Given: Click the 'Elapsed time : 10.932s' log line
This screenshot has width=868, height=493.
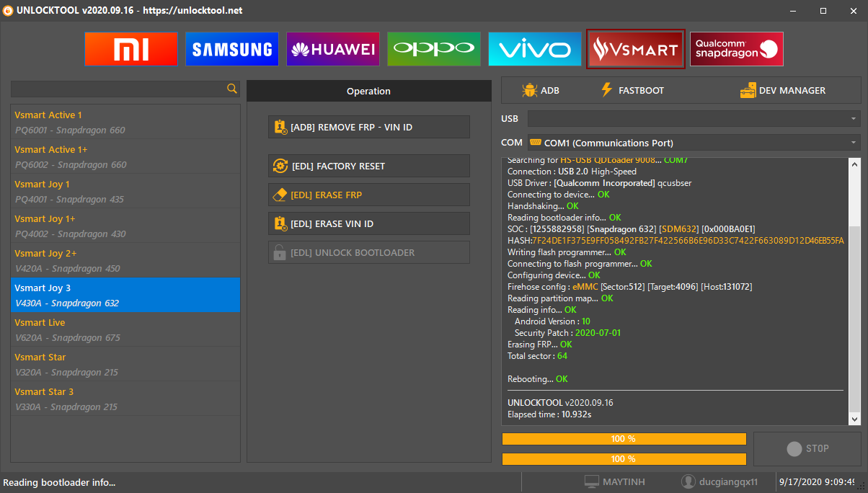Looking at the screenshot, I should coord(550,414).
